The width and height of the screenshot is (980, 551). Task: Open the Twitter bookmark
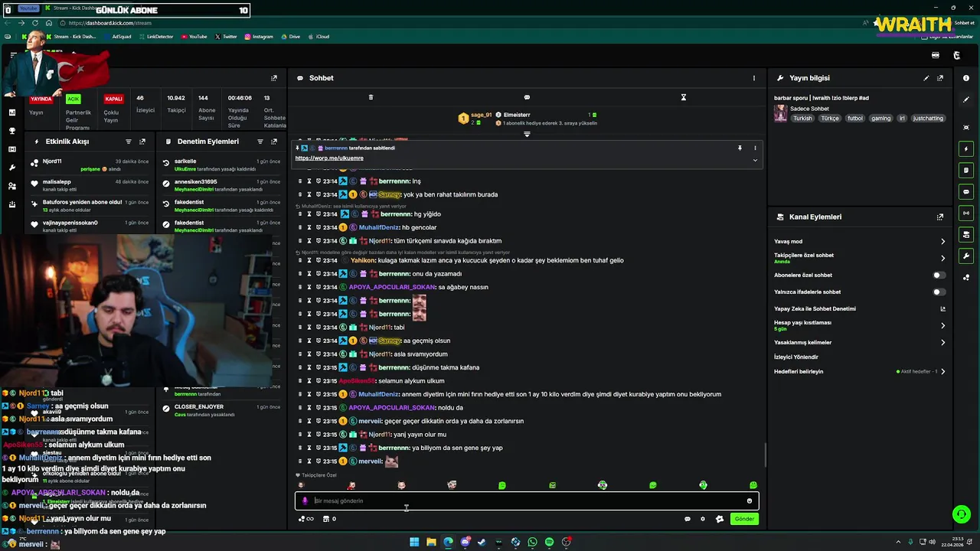pyautogui.click(x=226, y=37)
